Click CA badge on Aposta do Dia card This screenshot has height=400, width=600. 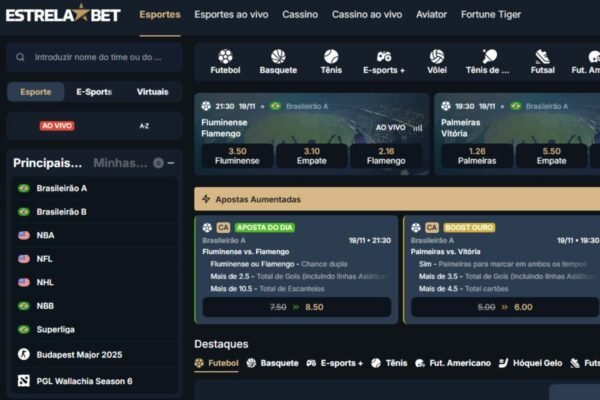click(x=223, y=228)
